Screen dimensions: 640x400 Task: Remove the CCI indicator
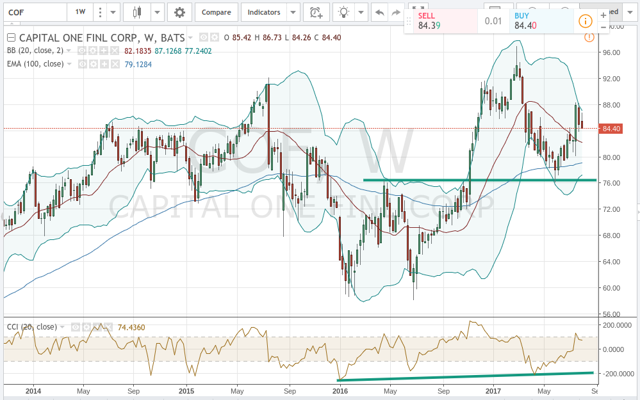coord(107,327)
